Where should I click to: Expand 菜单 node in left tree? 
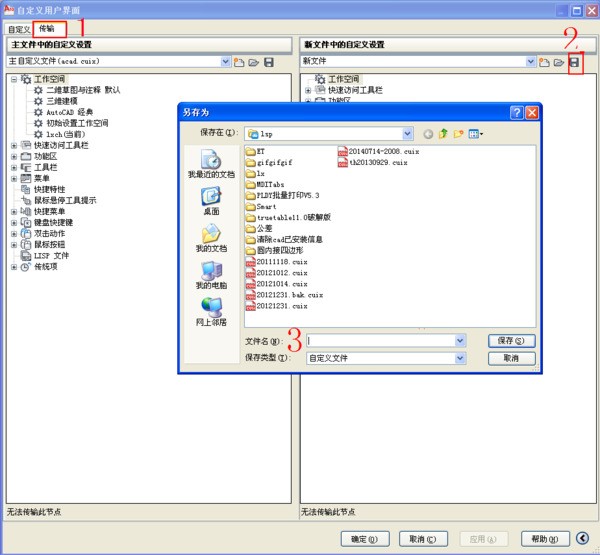pyautogui.click(x=14, y=179)
